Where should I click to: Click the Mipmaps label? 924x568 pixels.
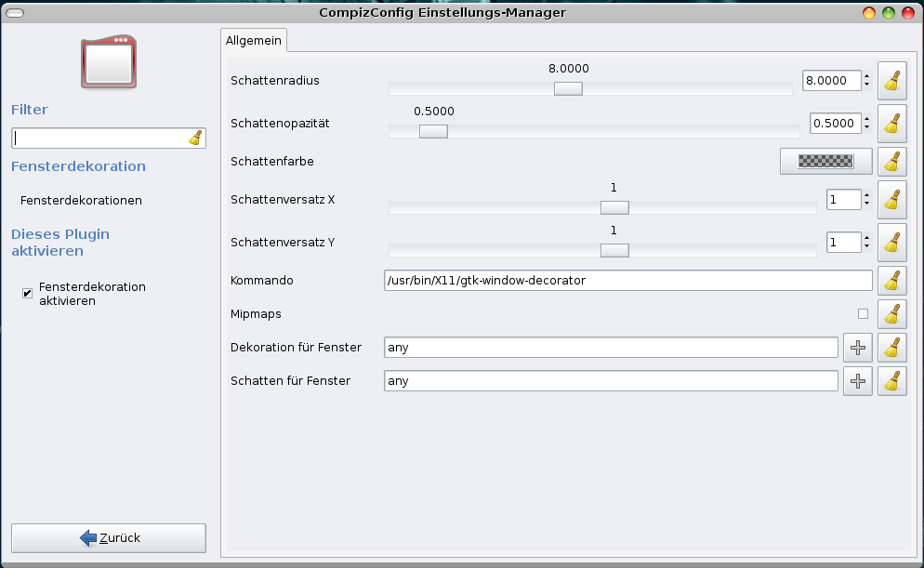[256, 314]
